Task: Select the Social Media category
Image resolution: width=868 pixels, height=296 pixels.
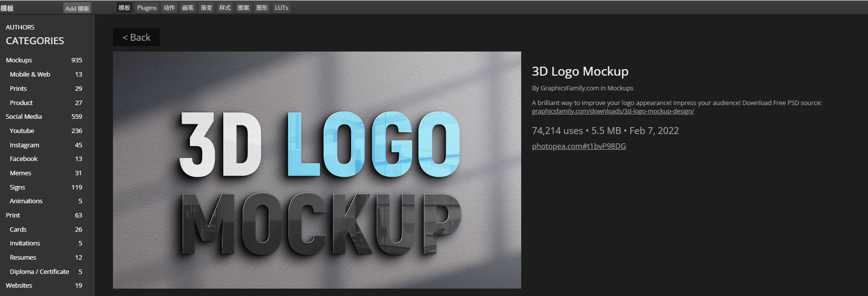Action: coord(24,117)
